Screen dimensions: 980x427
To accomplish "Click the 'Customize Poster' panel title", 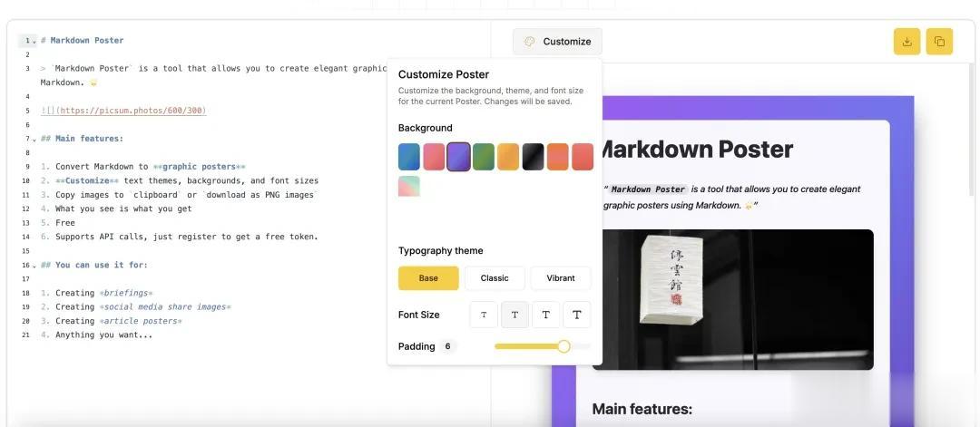I will 444,74.
